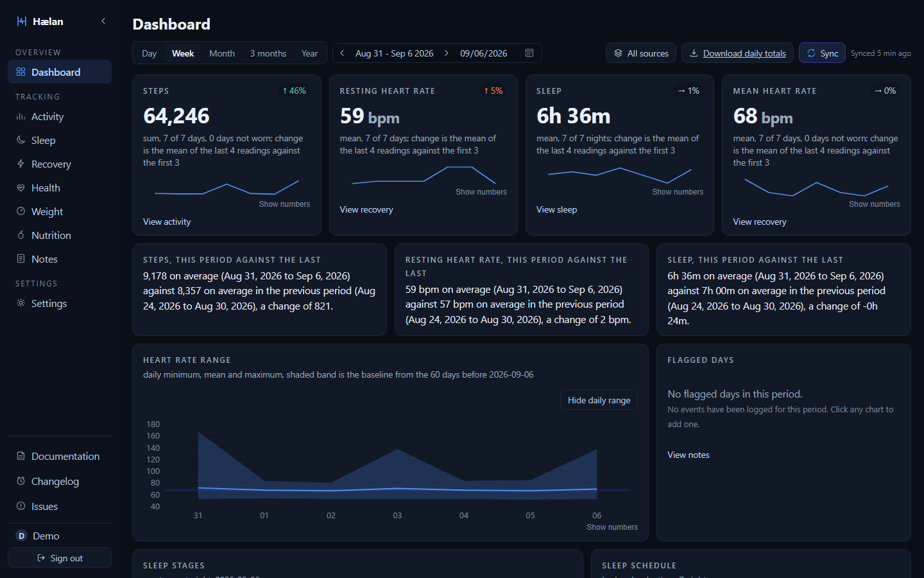Screen dimensions: 924x578
Task: Open the Nutrition page in sidebar
Action: (x=60, y=235)
